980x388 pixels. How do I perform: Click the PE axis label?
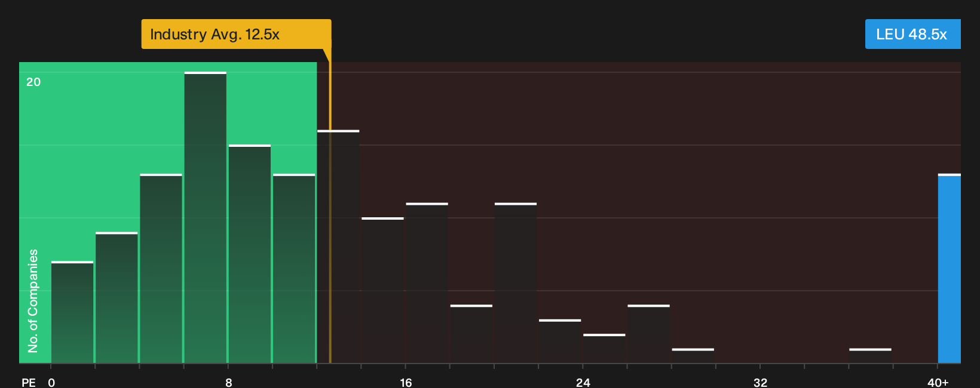click(29, 382)
